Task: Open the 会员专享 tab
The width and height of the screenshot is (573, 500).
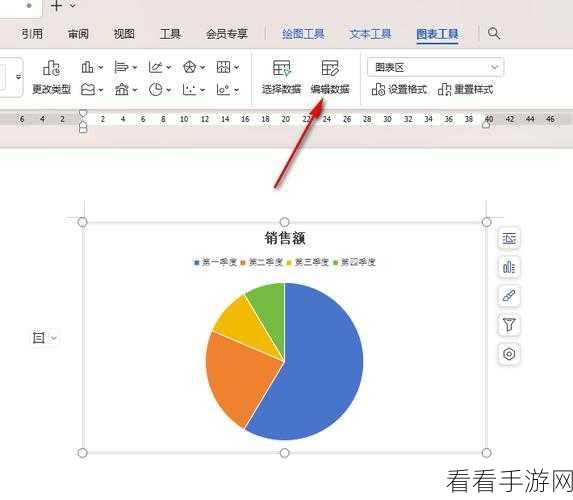Action: [227, 34]
